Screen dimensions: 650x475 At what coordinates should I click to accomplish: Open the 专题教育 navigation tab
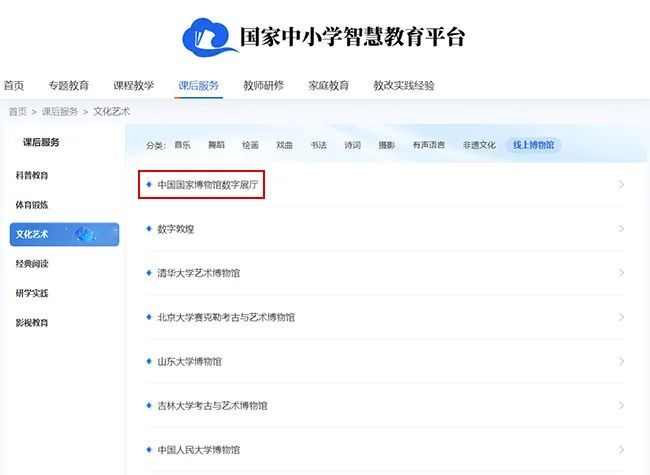pyautogui.click(x=69, y=86)
